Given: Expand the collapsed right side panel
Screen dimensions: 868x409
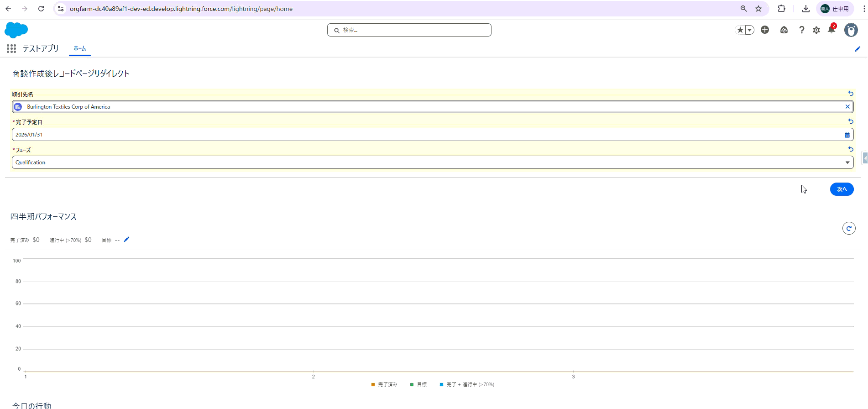Looking at the screenshot, I should 864,158.
